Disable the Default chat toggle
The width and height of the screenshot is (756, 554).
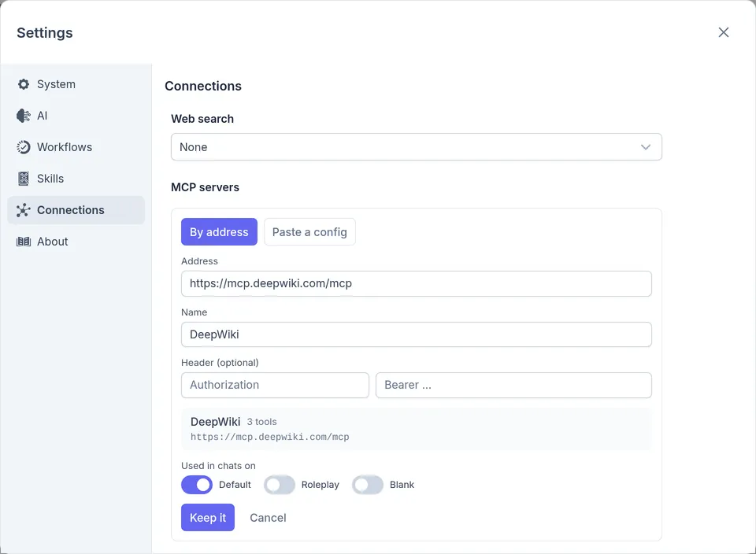197,485
